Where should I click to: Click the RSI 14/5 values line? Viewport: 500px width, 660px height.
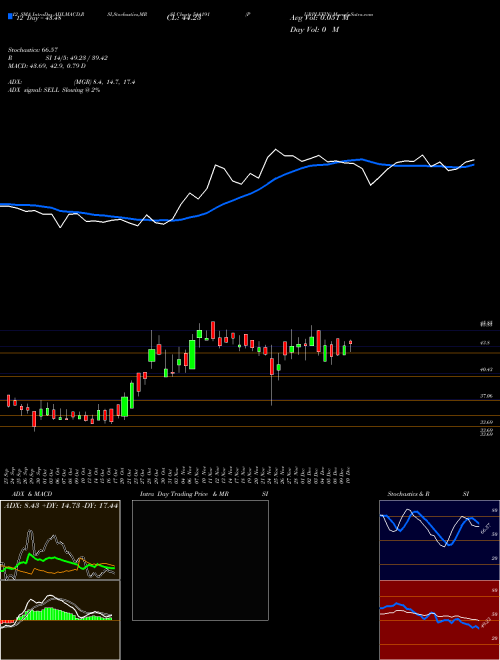tap(58, 58)
